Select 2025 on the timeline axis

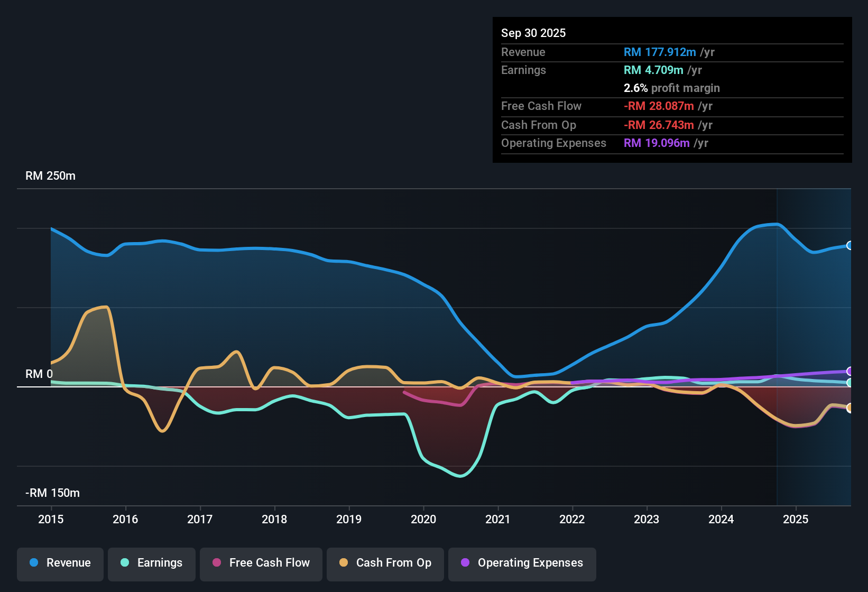(x=796, y=520)
